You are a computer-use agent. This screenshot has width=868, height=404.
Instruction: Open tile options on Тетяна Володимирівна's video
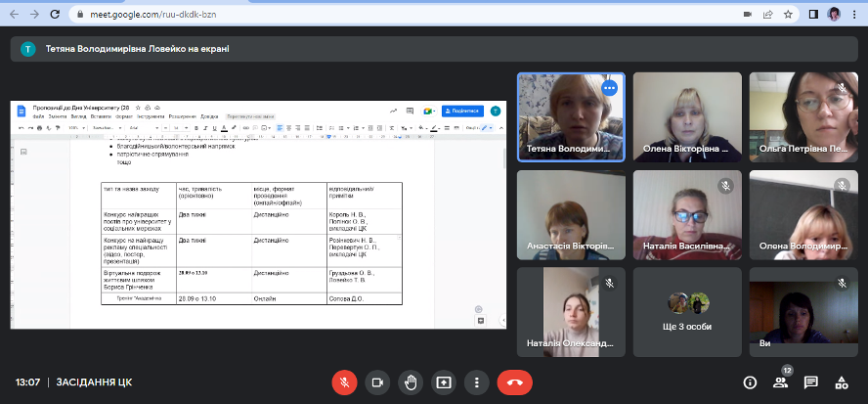pos(609,88)
